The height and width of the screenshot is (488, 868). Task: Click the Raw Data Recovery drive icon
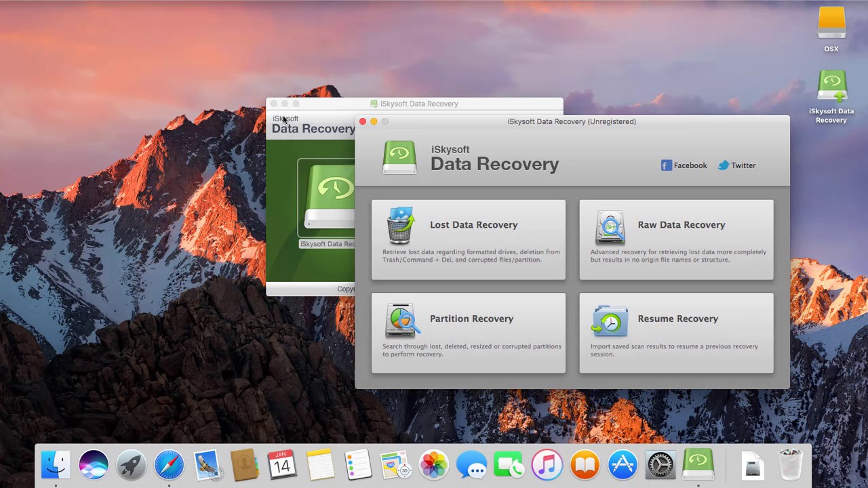[610, 227]
